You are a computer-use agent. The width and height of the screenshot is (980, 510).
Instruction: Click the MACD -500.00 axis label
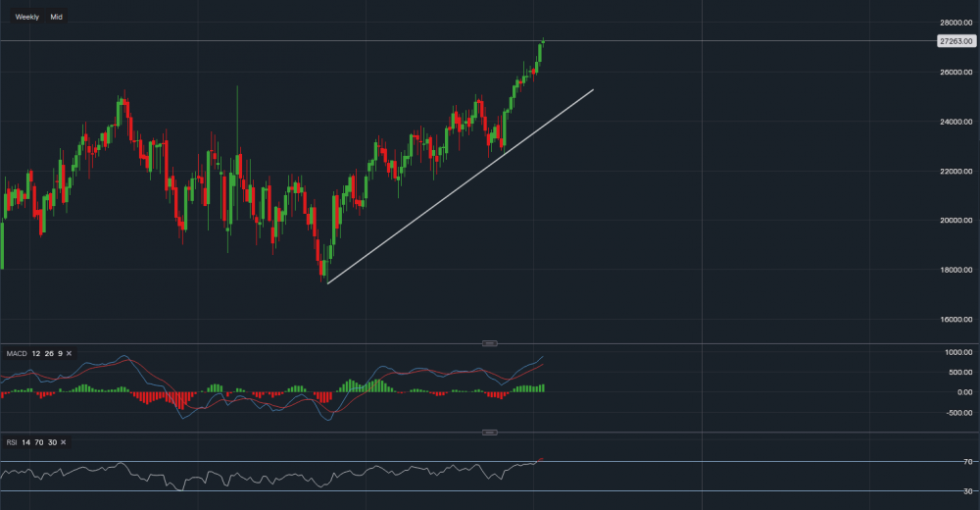959,413
